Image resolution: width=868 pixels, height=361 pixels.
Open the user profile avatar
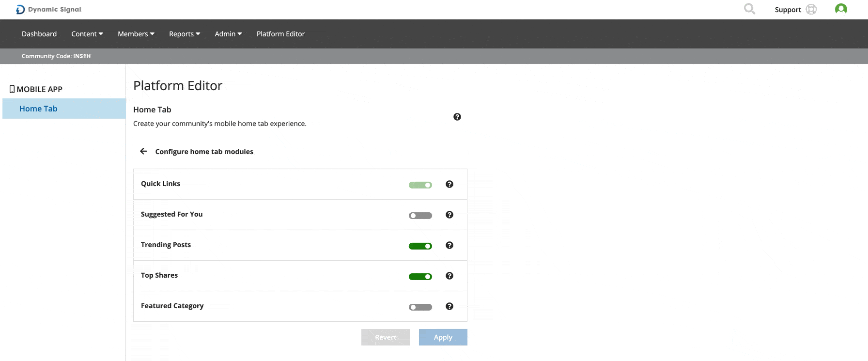(841, 9)
